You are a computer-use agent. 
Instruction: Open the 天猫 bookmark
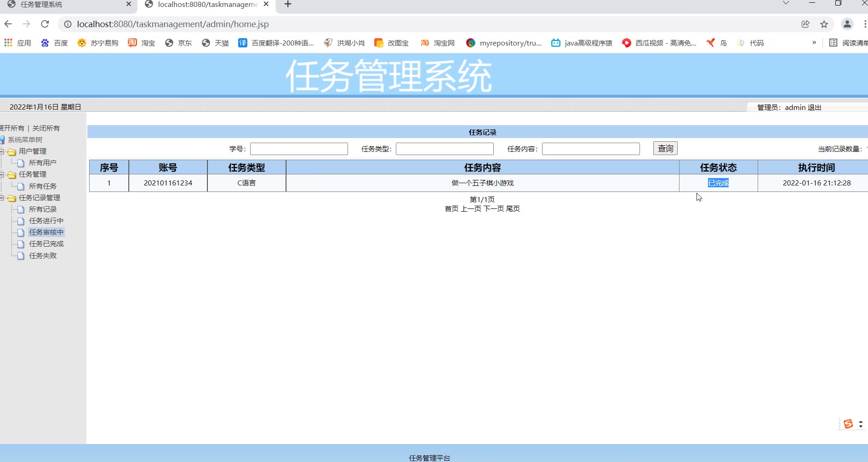point(215,43)
